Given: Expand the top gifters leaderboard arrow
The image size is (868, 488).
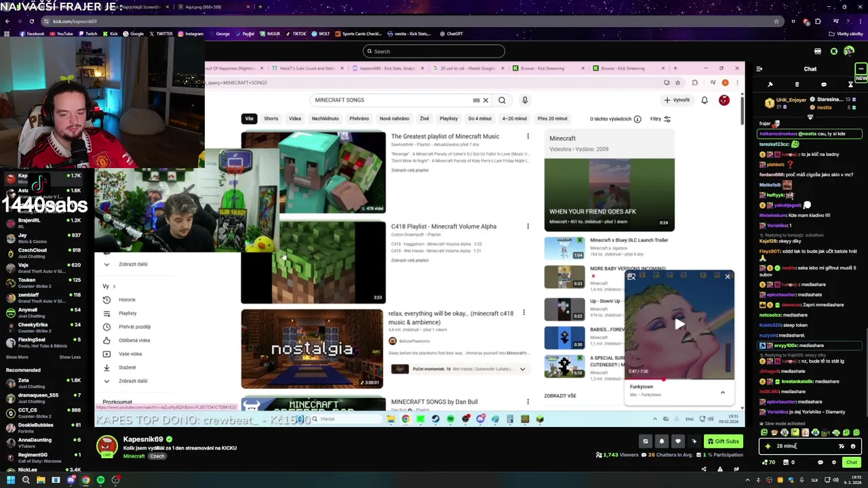Looking at the screenshot, I should [x=810, y=117].
